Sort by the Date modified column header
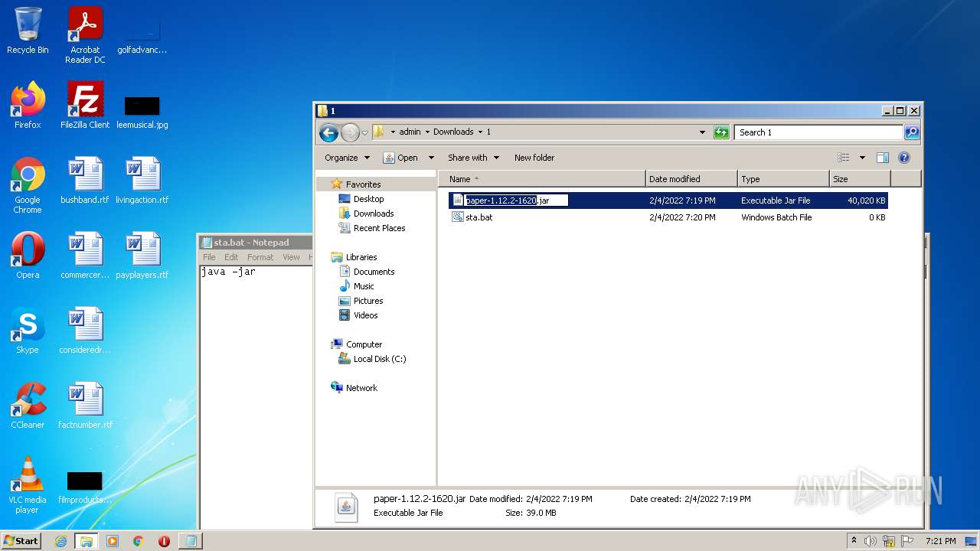Viewport: 980px width, 551px height. click(692, 179)
